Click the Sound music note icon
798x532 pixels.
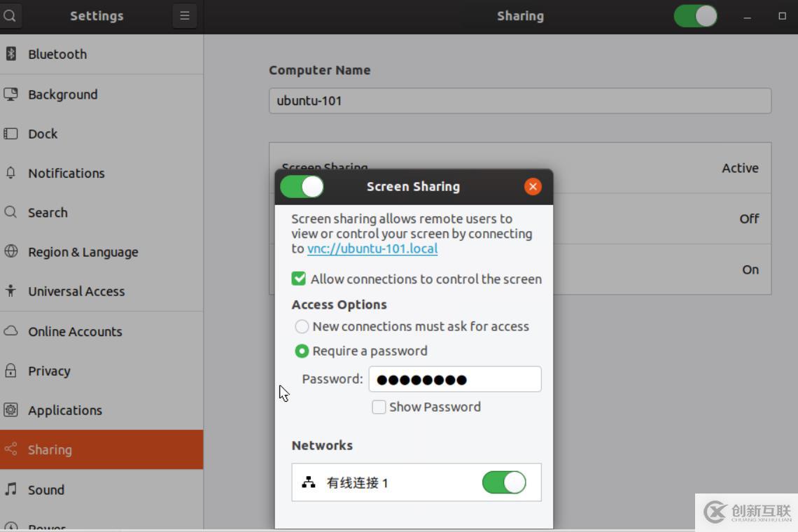coord(10,489)
